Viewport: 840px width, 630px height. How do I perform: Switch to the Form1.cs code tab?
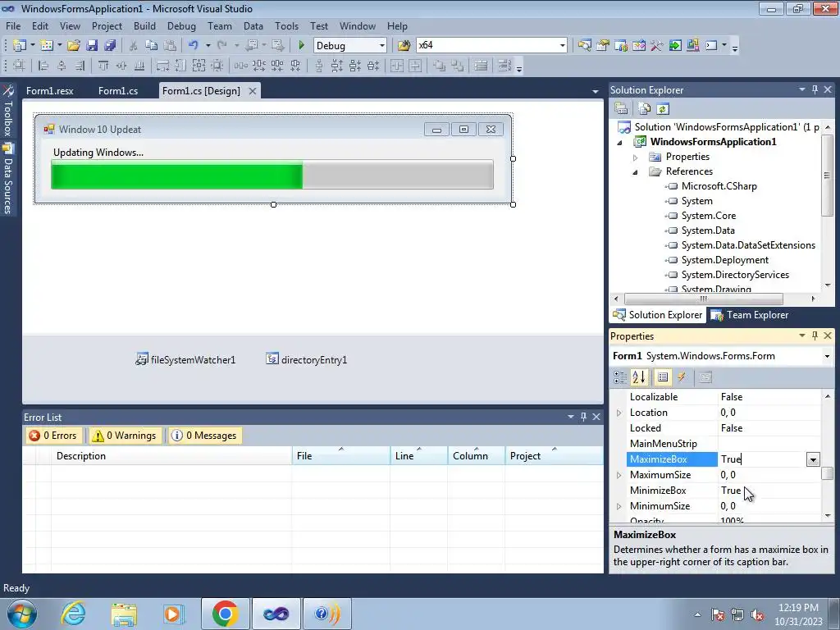[118, 90]
